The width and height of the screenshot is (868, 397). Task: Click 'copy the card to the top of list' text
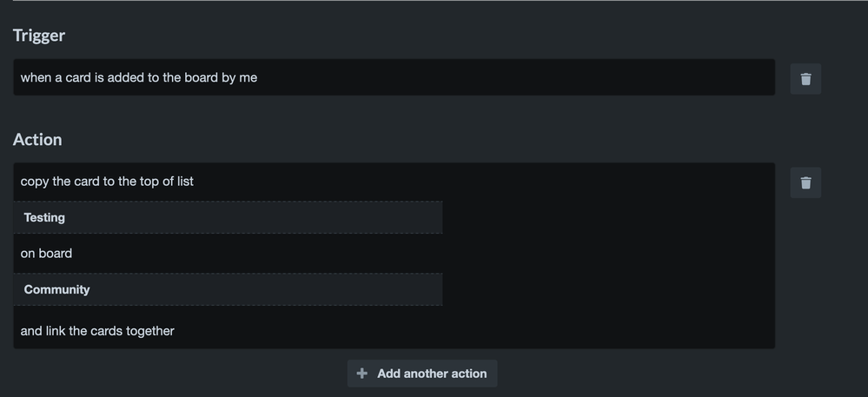(x=107, y=181)
